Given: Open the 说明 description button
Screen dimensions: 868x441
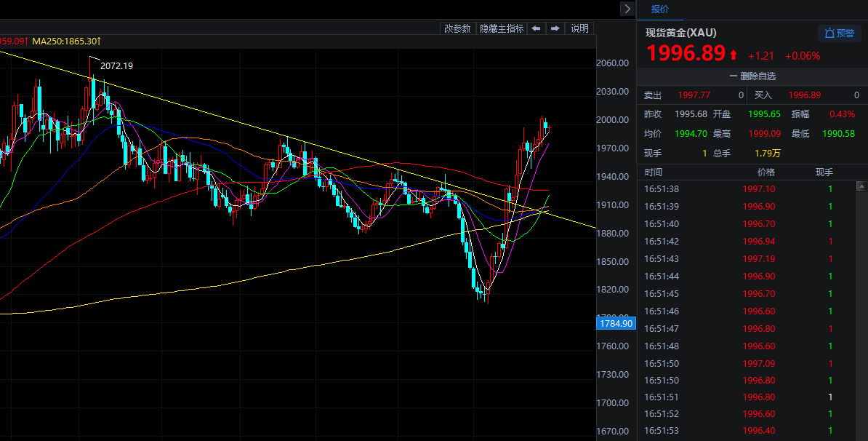Looking at the screenshot, I should [x=579, y=28].
